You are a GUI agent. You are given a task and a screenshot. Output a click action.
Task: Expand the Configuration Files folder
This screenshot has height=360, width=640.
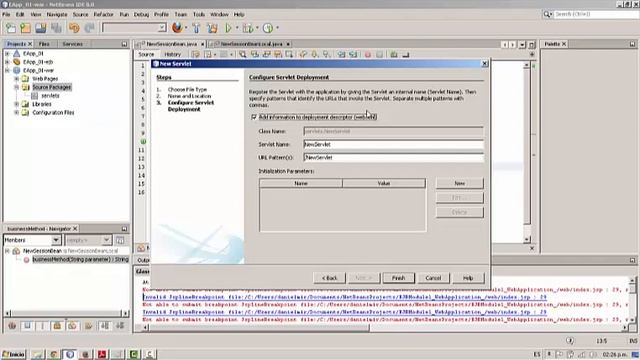(x=16, y=113)
